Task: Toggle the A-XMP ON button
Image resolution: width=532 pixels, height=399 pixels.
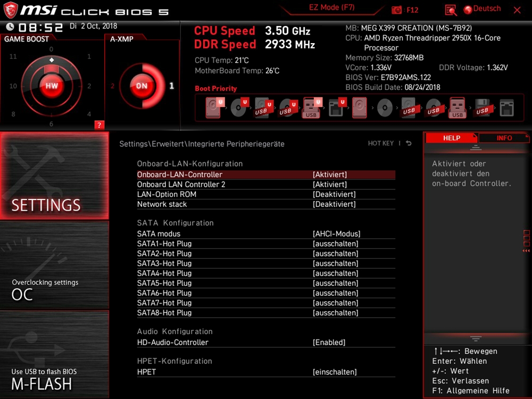Action: click(142, 86)
